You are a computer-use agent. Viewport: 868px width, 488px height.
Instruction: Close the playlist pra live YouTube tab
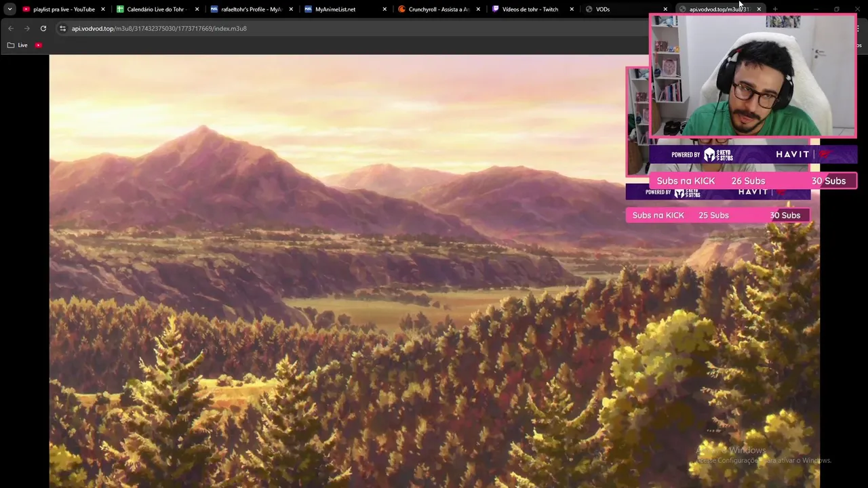pyautogui.click(x=103, y=9)
